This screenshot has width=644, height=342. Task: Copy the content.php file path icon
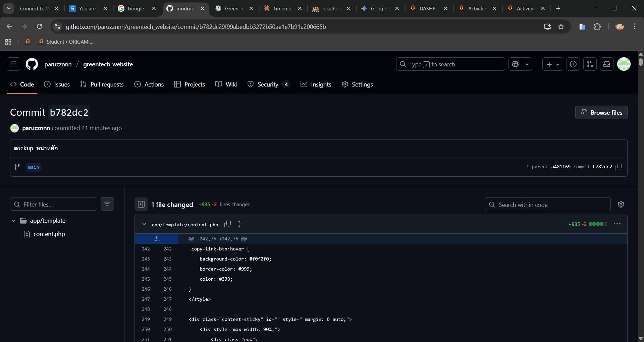(227, 224)
